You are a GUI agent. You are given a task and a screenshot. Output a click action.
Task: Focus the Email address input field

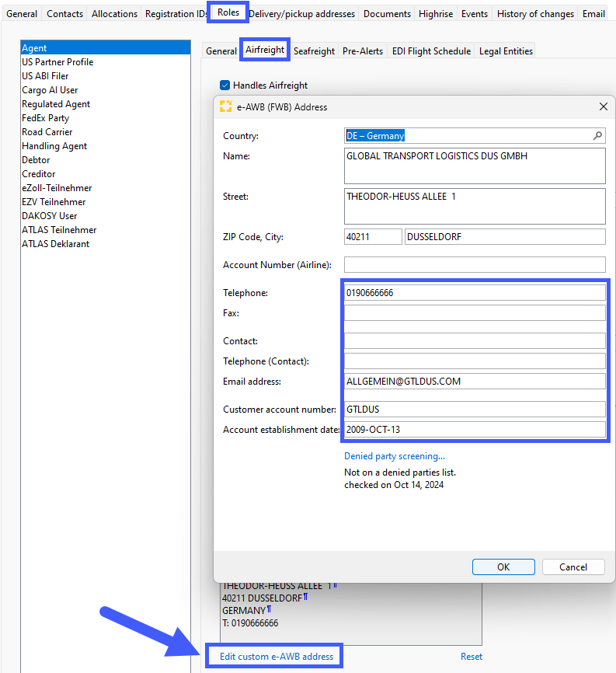(x=474, y=382)
